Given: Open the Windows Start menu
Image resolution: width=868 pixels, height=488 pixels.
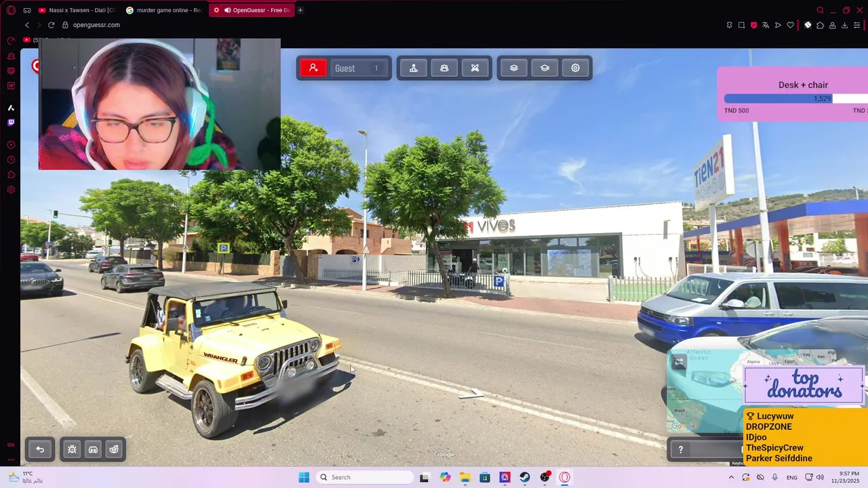Looking at the screenshot, I should [x=304, y=477].
